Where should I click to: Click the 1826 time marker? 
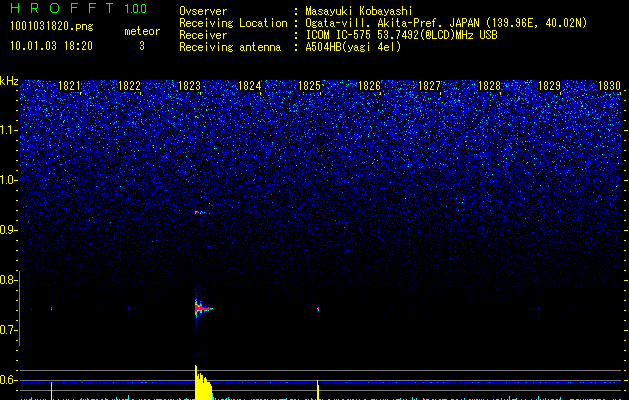click(369, 86)
